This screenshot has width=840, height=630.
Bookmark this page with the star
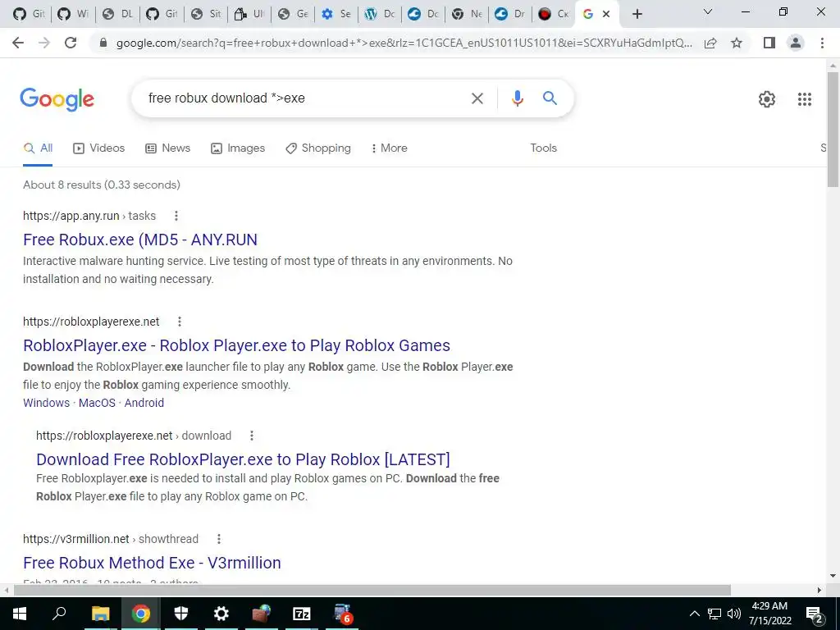(737, 43)
